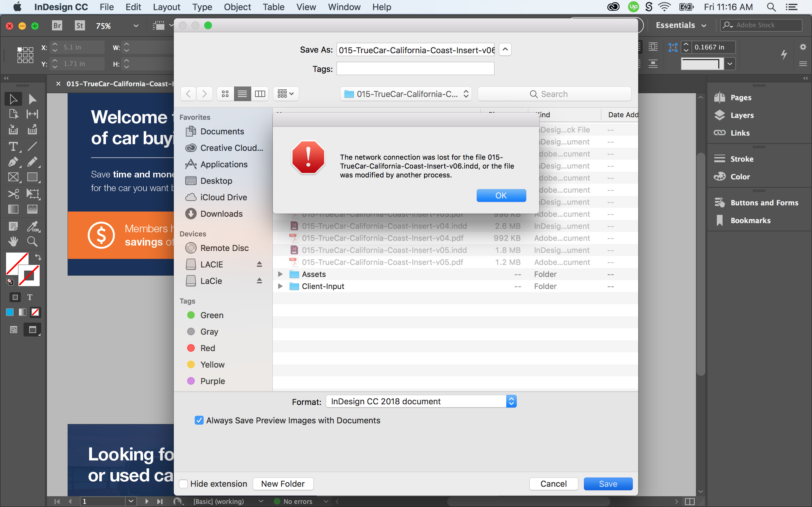Click the Stroke panel icon
The width and height of the screenshot is (812, 507).
pyautogui.click(x=720, y=157)
